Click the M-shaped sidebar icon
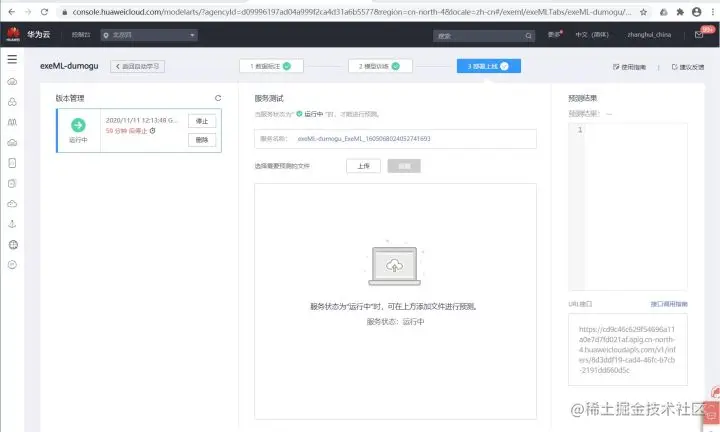 [x=12, y=122]
